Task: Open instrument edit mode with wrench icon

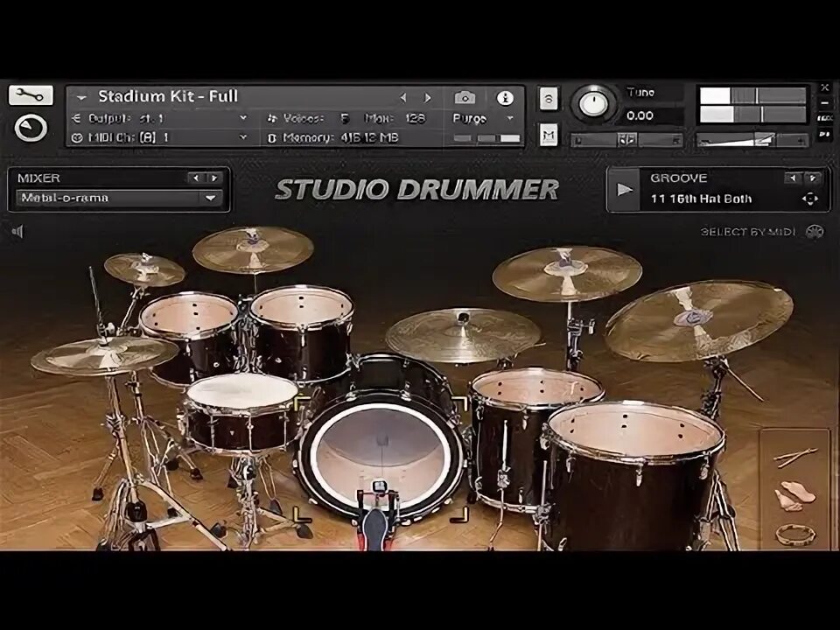Action: click(x=31, y=96)
